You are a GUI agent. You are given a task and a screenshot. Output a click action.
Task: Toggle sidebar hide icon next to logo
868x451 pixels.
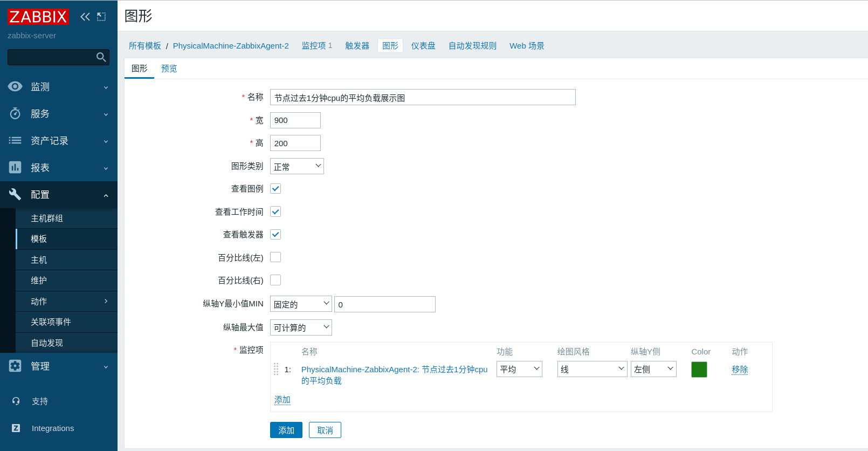(101, 17)
